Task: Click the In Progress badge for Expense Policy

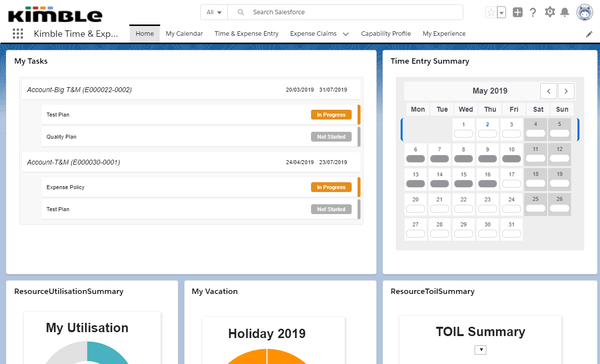Action: 331,187
